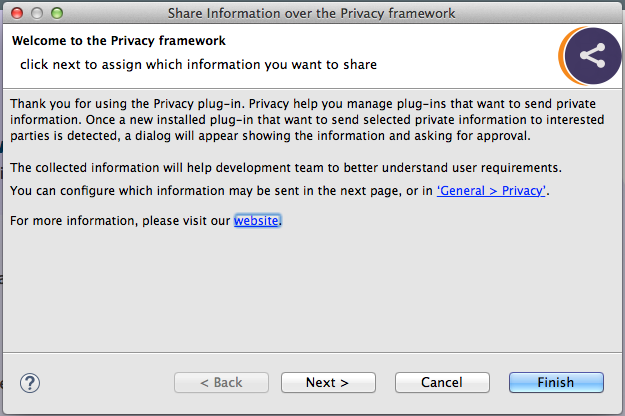Cancel the Privacy framework wizard
Screen dimensions: 625x416
442,383
